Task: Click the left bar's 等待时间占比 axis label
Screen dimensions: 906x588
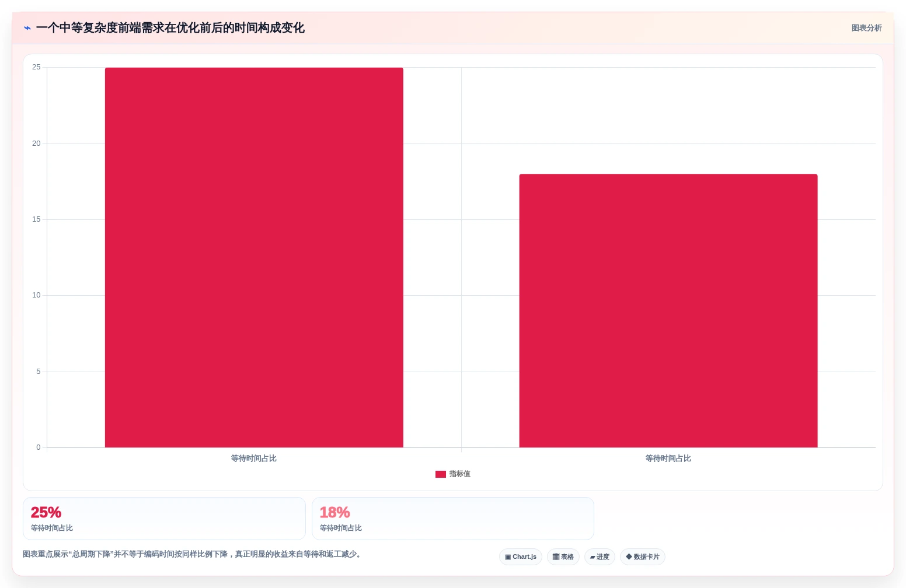Action: pos(254,459)
